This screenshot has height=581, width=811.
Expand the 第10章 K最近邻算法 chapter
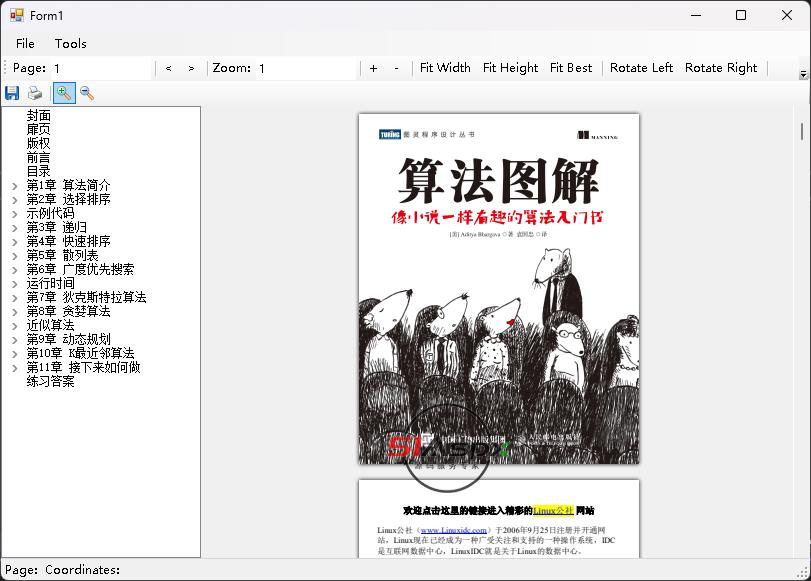pos(15,353)
